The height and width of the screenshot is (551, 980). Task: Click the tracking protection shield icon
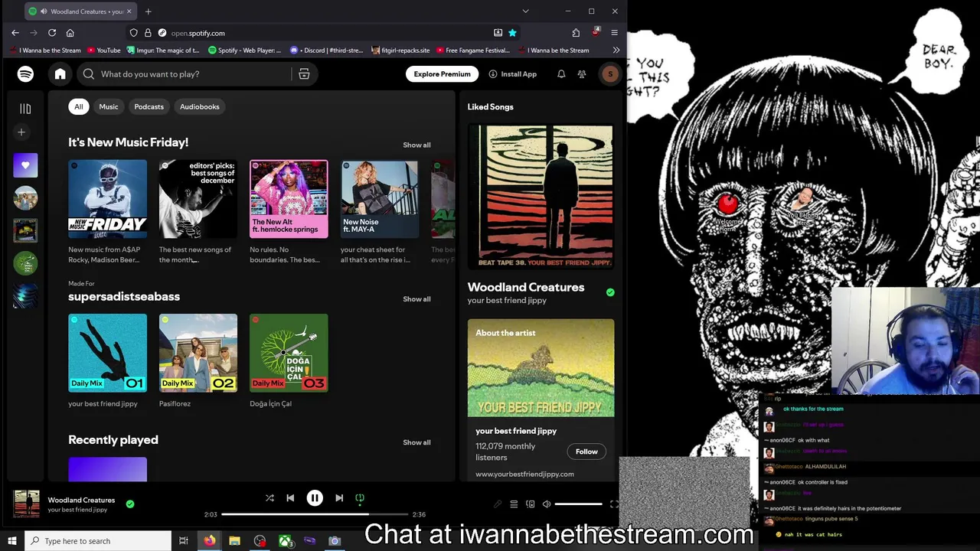pyautogui.click(x=134, y=33)
